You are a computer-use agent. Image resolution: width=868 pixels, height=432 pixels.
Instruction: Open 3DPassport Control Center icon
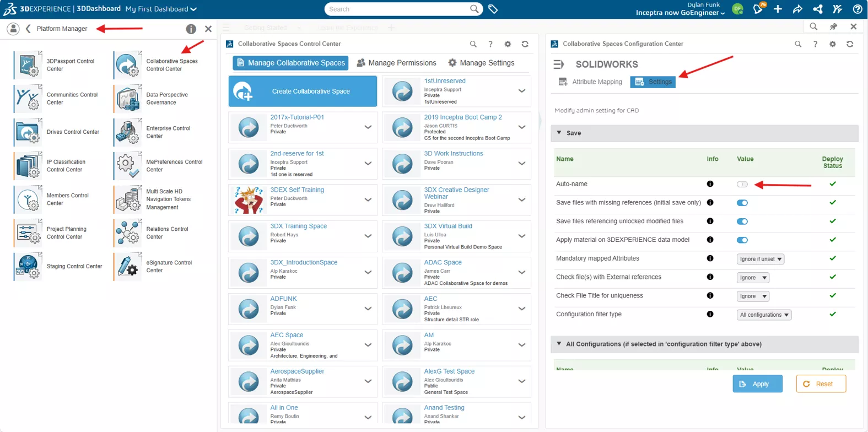click(x=28, y=65)
